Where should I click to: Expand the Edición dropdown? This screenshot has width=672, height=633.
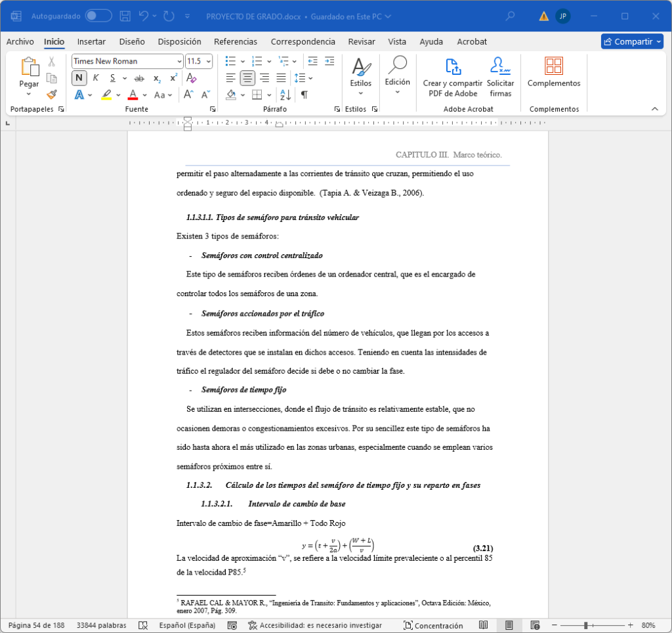point(397,93)
